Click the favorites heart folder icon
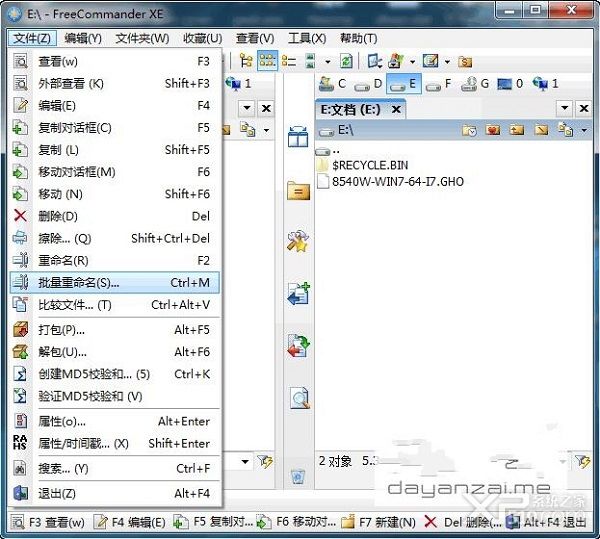 (x=492, y=130)
